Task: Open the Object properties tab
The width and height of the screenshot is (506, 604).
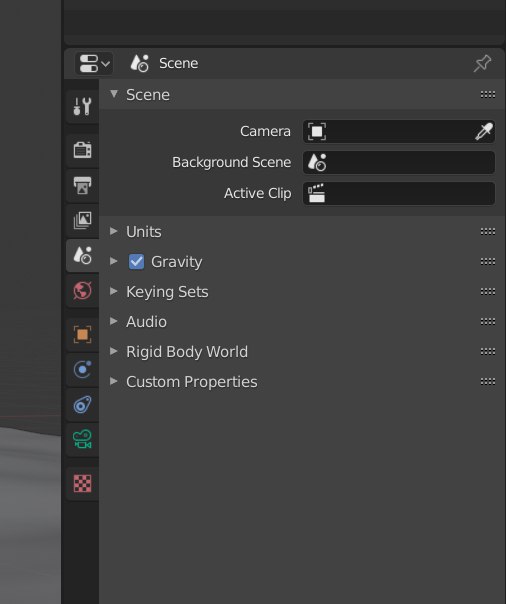Action: point(82,334)
